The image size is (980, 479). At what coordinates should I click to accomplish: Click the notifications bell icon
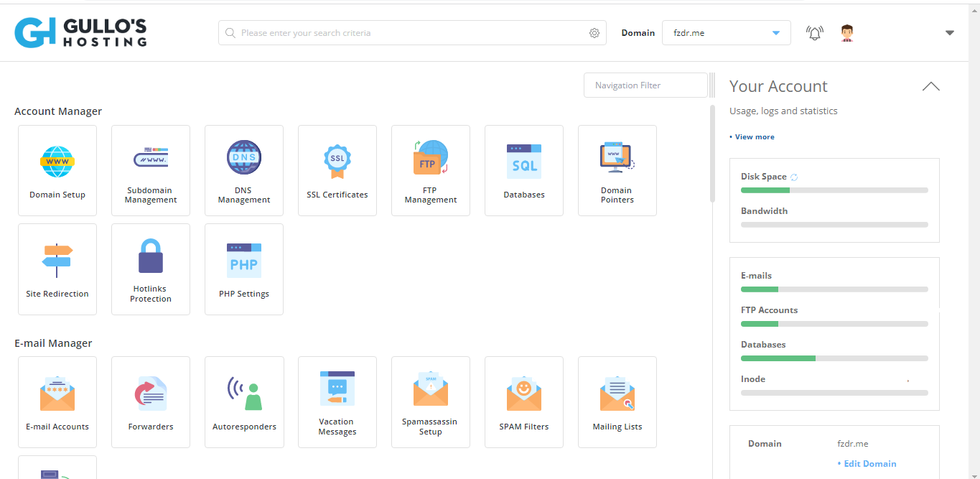pyautogui.click(x=815, y=33)
